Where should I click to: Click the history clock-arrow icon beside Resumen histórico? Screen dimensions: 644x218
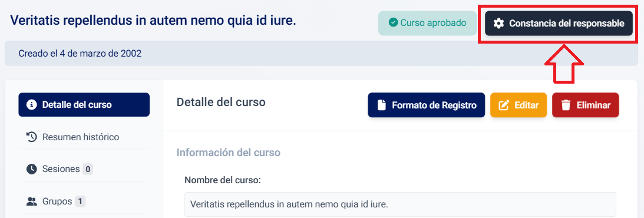click(x=32, y=137)
